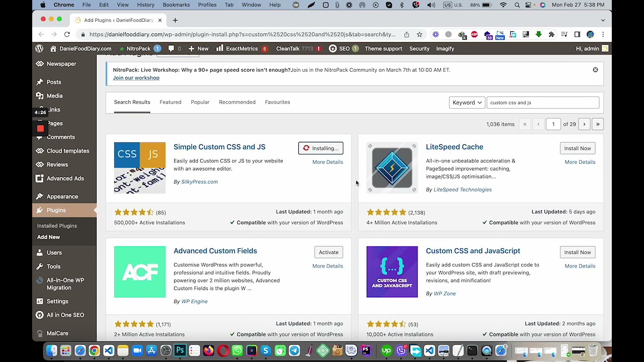Image resolution: width=644 pixels, height=362 pixels.
Task: Open Advanced Ads in the sidebar
Action: [x=65, y=178]
